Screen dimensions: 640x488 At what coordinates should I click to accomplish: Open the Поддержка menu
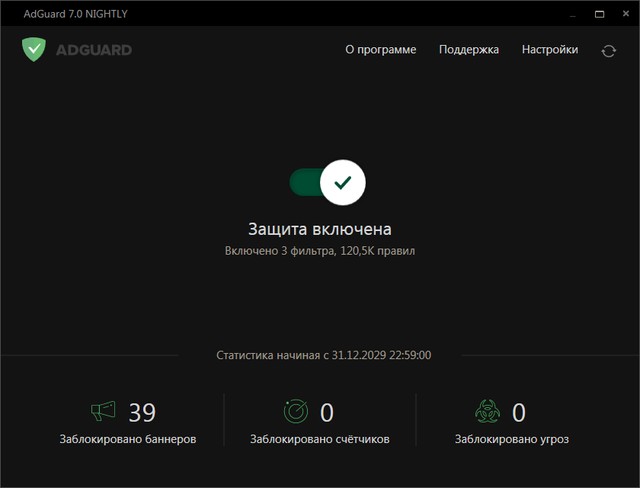(x=469, y=50)
